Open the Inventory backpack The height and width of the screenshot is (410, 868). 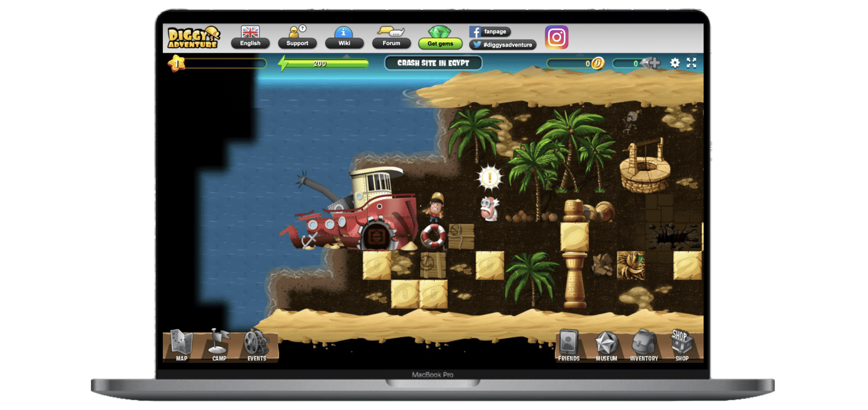(644, 345)
